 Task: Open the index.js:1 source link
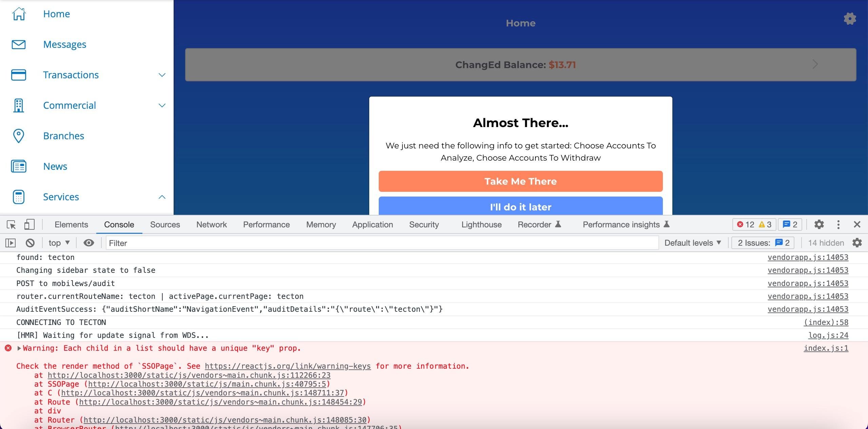pyautogui.click(x=826, y=348)
